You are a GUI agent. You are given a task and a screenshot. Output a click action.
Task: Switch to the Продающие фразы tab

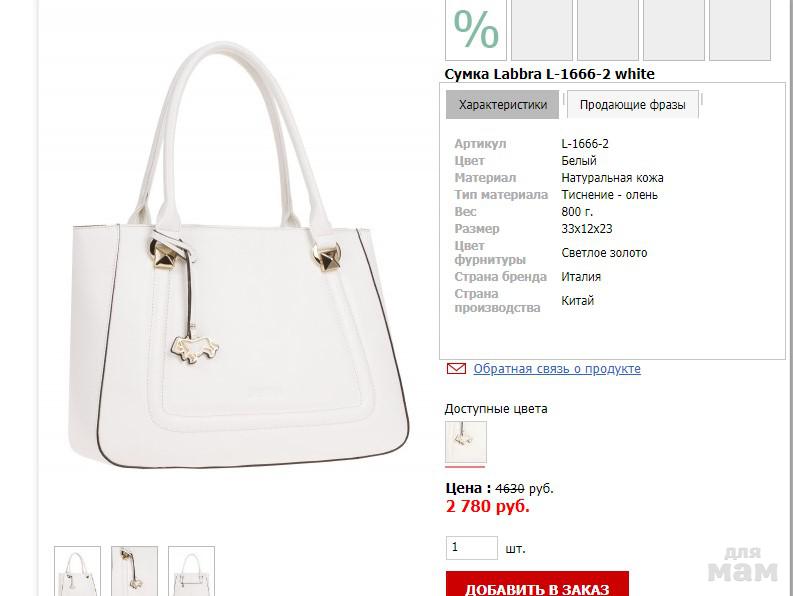633,105
